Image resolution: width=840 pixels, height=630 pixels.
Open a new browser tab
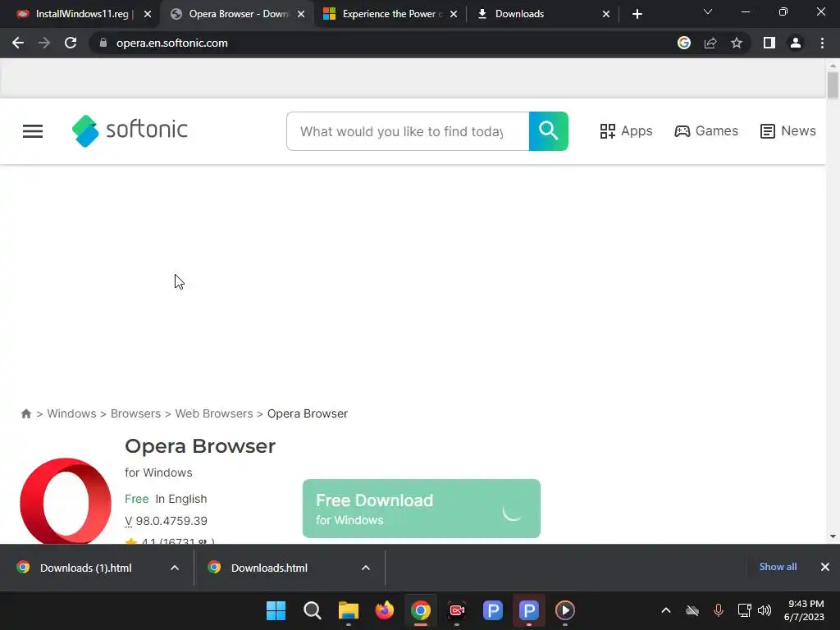(637, 14)
